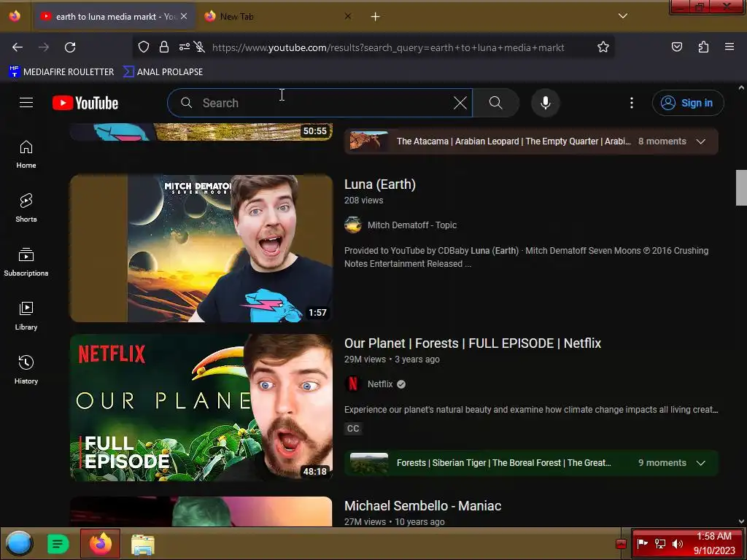
Task: Visit the Mitch Dematoff - Topic channel
Action: point(412,225)
